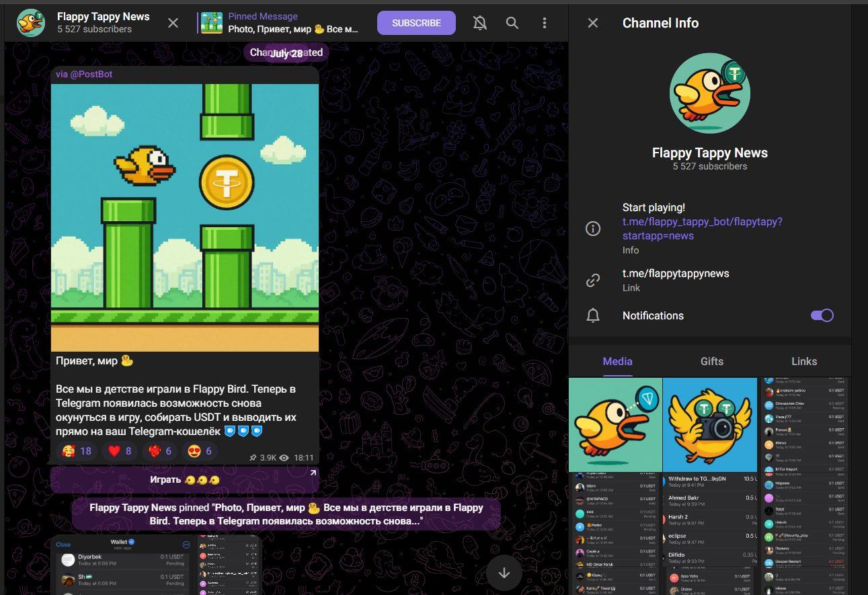
Task: Open the search in channel icon
Action: pyautogui.click(x=512, y=23)
